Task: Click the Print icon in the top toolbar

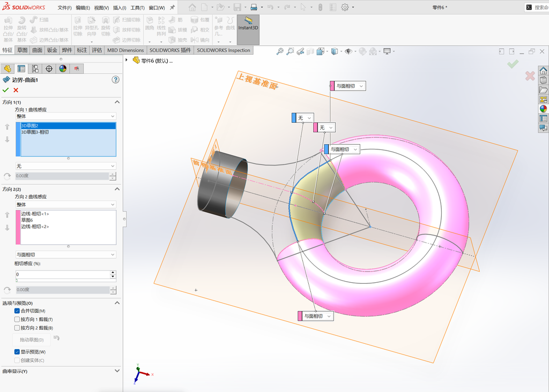Action: (x=254, y=7)
